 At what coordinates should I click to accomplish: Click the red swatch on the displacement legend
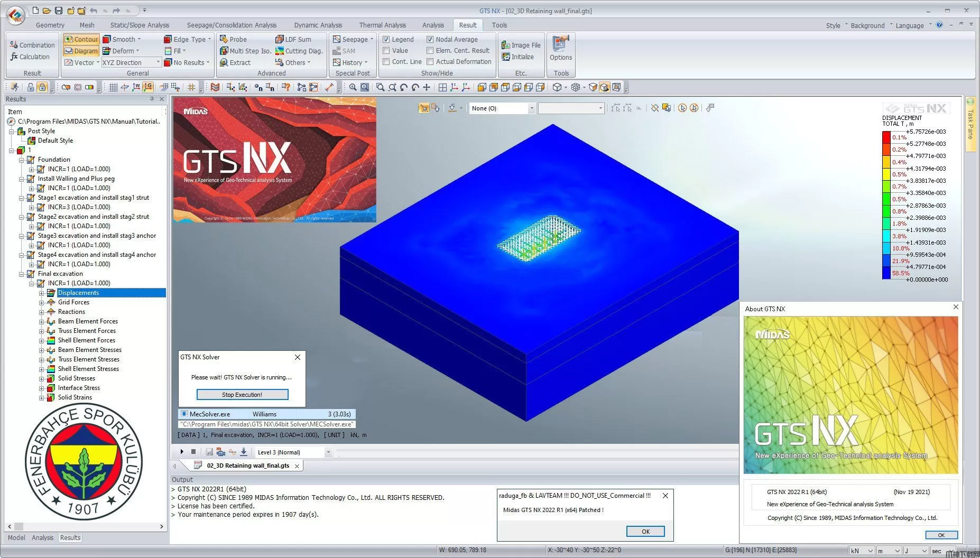tap(886, 137)
